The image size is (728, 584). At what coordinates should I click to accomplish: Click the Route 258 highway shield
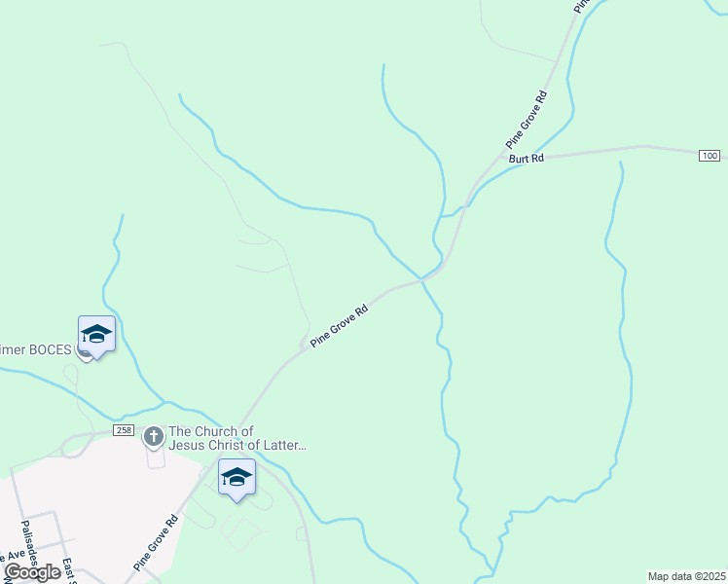pos(124,430)
